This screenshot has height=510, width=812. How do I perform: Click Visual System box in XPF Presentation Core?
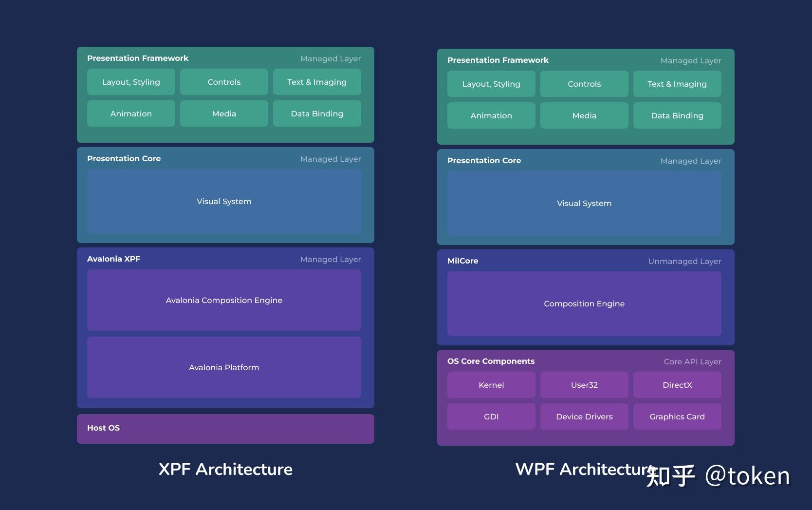tap(224, 201)
